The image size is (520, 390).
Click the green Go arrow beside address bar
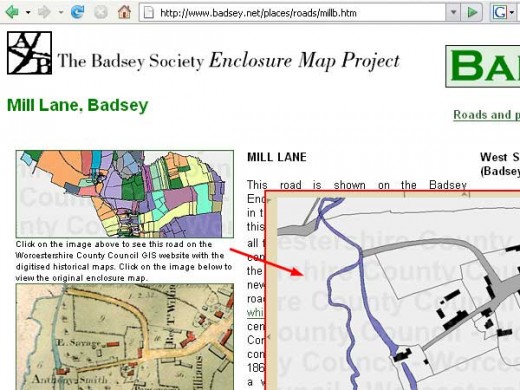click(x=472, y=13)
